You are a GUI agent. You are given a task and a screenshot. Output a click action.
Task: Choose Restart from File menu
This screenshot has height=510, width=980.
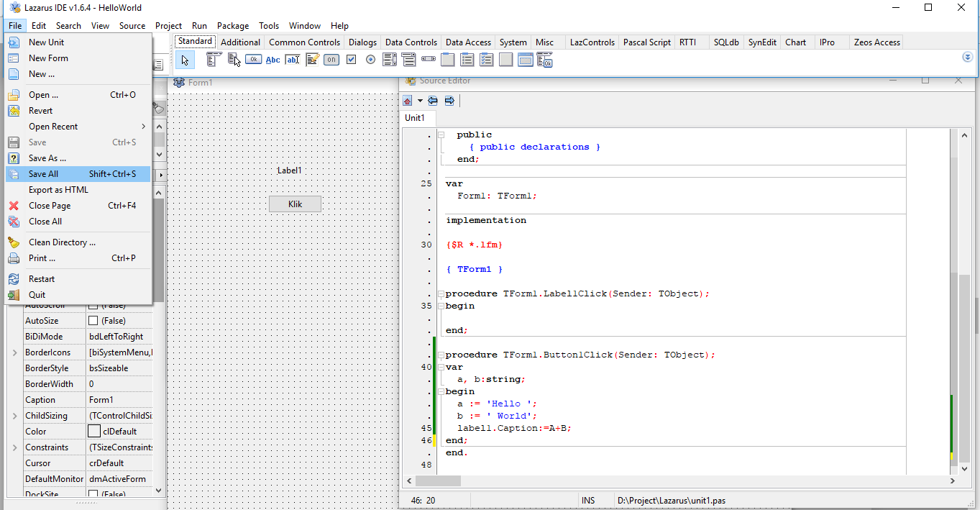click(78, 279)
